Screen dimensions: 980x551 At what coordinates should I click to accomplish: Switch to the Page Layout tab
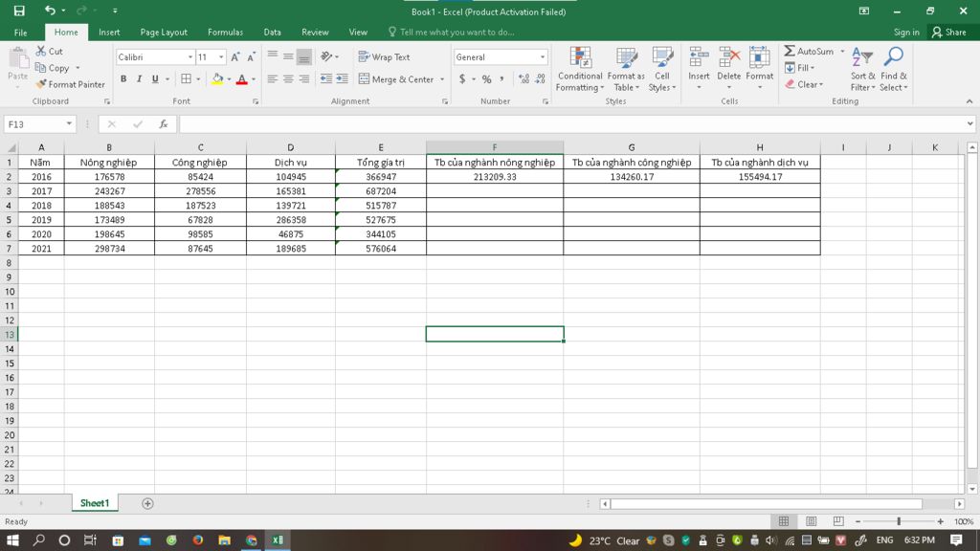pos(164,33)
